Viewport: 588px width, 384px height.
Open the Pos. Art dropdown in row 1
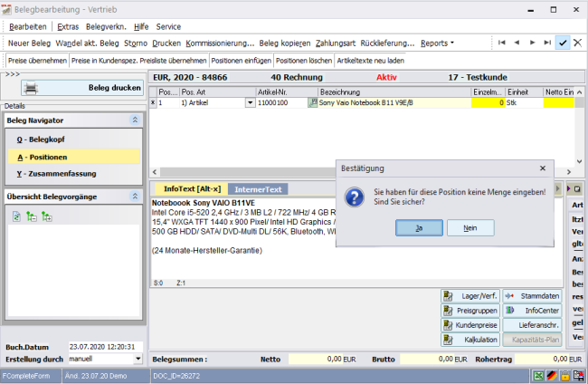tap(251, 103)
